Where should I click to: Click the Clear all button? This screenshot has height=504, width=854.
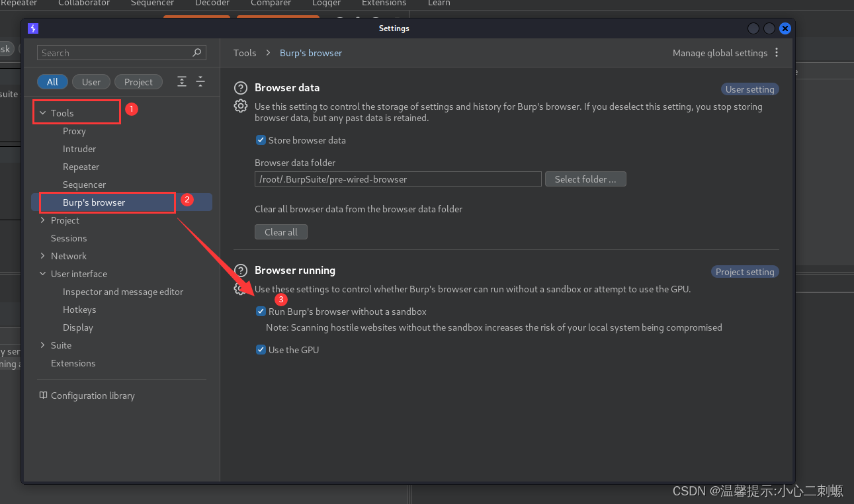[281, 232]
